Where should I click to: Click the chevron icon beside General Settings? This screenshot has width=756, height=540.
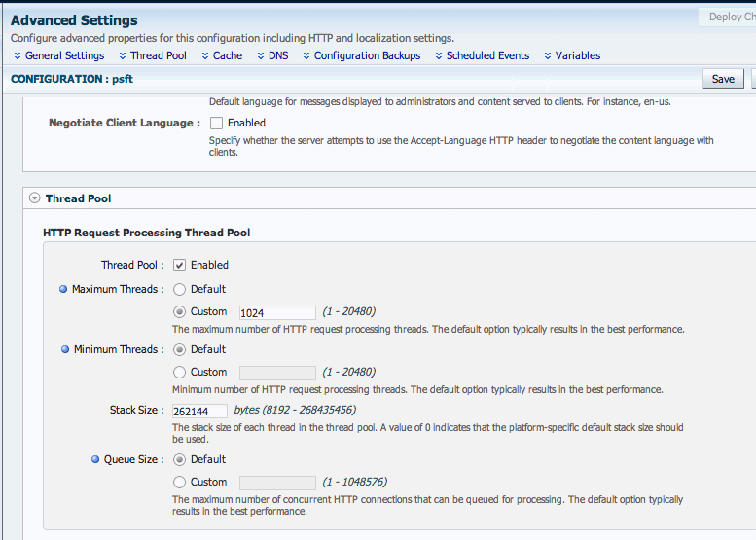pos(18,55)
